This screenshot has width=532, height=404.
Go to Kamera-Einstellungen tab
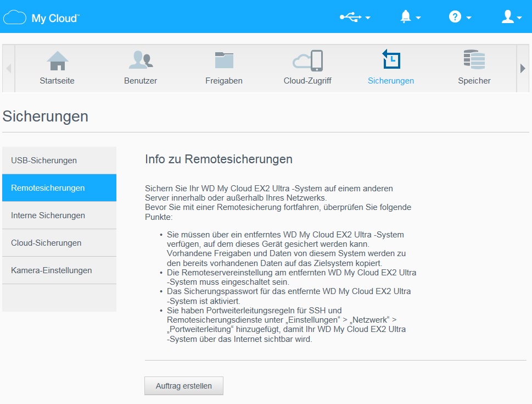(59, 270)
